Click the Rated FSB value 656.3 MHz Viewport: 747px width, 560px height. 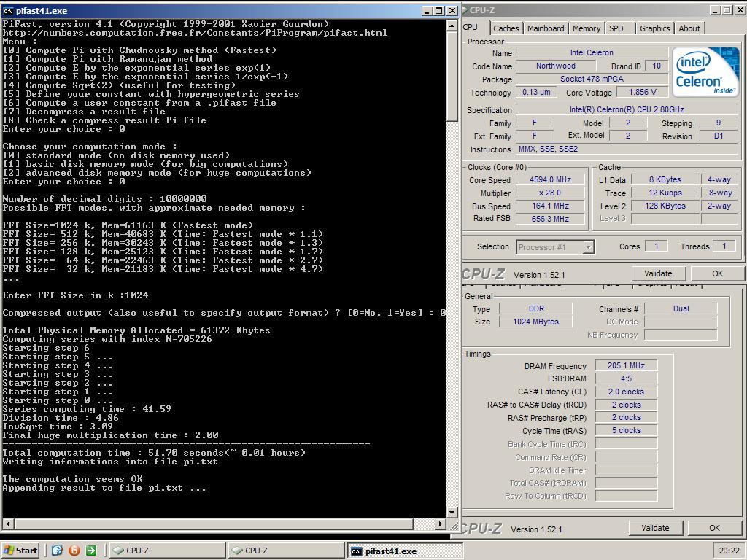pyautogui.click(x=550, y=219)
